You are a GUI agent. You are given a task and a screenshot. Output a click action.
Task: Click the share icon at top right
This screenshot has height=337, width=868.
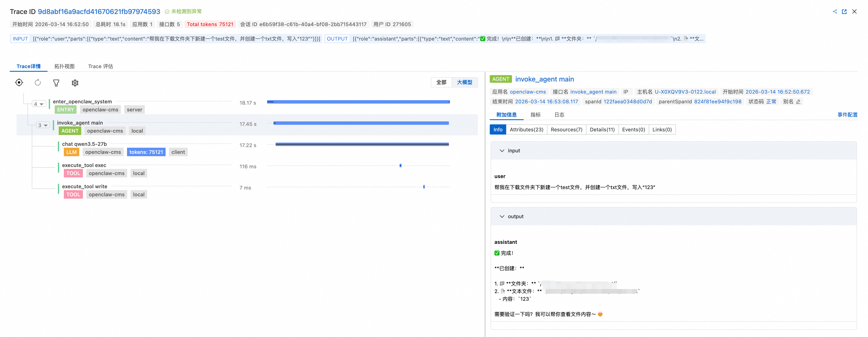click(x=835, y=12)
